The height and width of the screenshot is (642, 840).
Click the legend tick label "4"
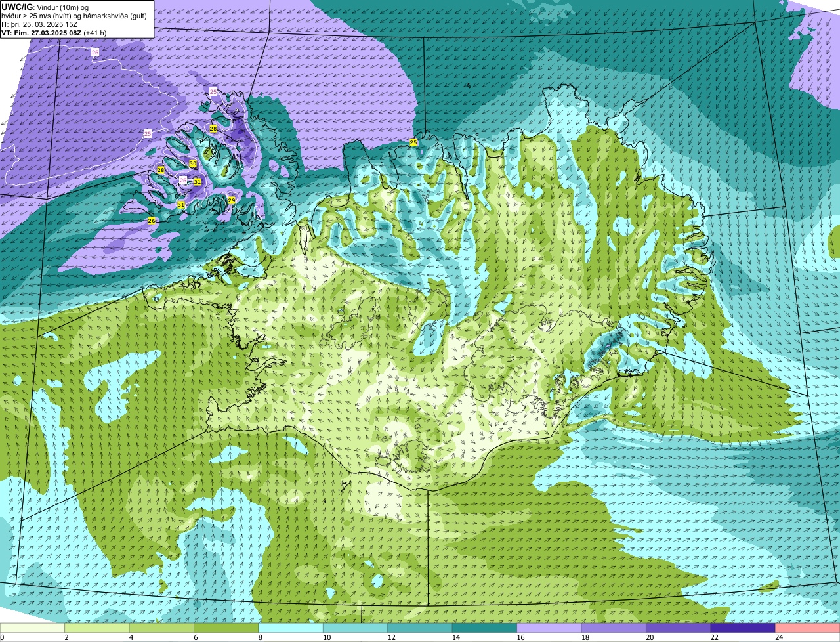click(x=131, y=637)
